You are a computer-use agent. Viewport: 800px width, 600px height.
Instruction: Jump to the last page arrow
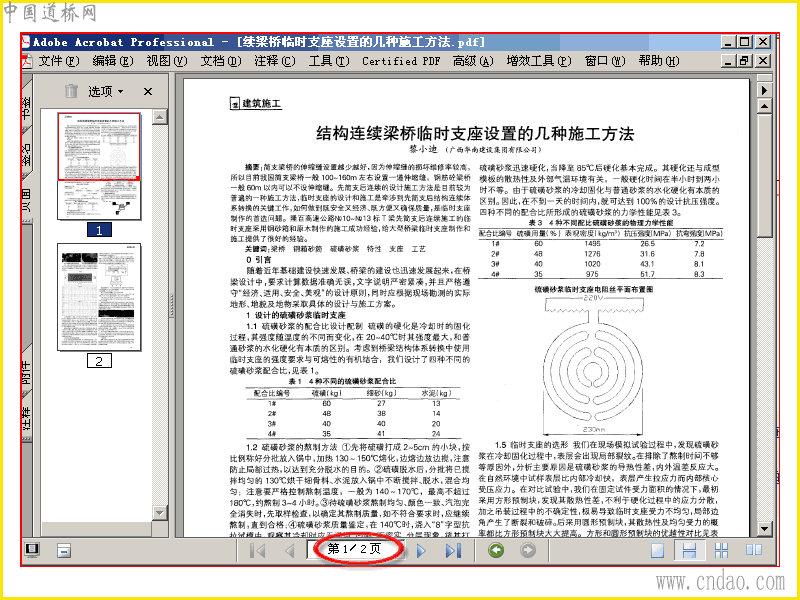point(453,551)
